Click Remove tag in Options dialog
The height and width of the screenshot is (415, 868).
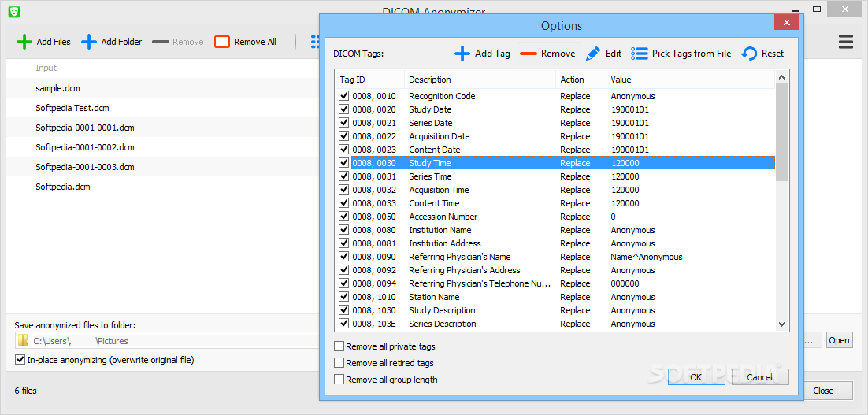click(x=548, y=54)
